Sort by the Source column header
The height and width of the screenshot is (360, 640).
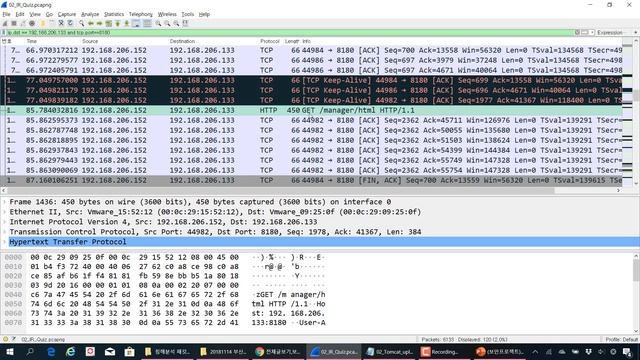[x=90, y=41]
